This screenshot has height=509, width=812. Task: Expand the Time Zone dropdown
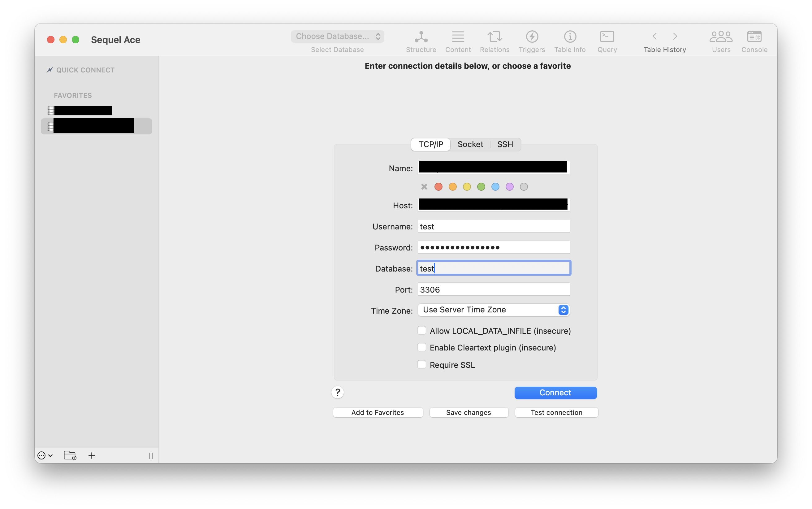click(x=494, y=310)
